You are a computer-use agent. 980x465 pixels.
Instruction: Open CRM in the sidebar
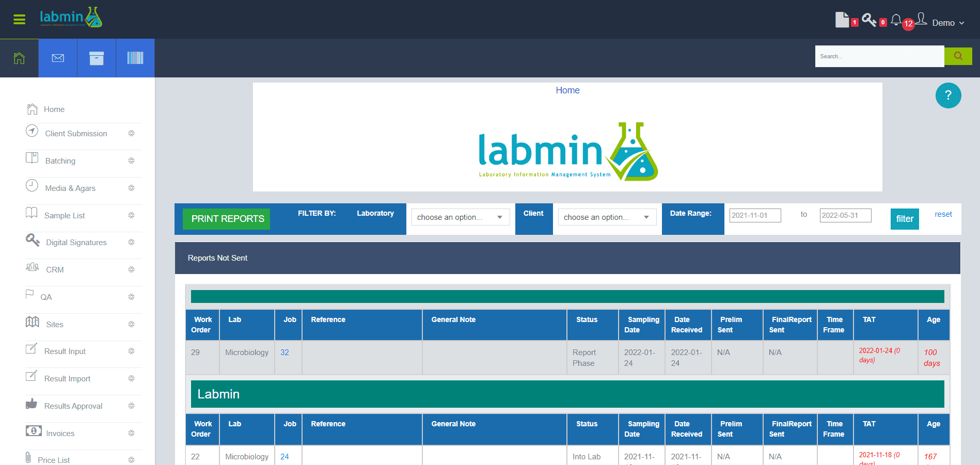55,270
